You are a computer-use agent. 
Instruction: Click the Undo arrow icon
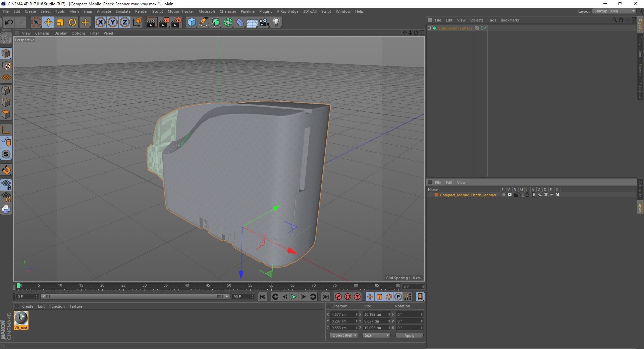(x=9, y=22)
